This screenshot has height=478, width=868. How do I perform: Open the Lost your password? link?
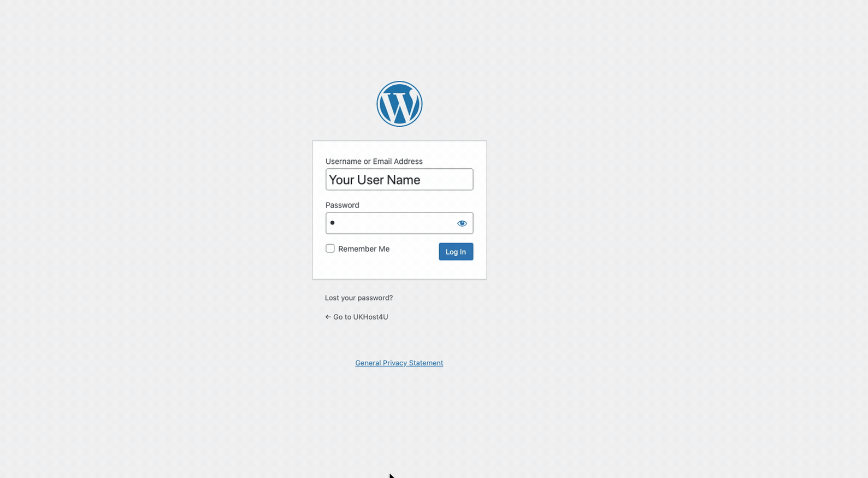click(359, 298)
